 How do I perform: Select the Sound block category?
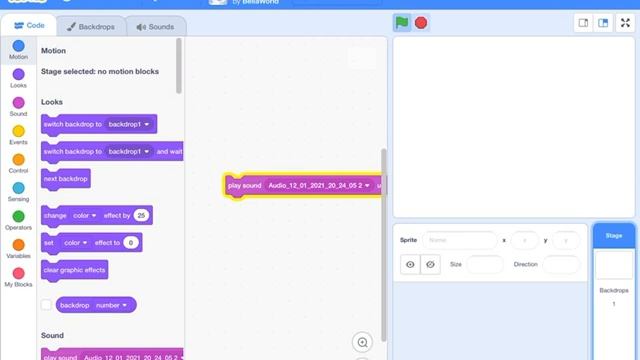click(18, 107)
